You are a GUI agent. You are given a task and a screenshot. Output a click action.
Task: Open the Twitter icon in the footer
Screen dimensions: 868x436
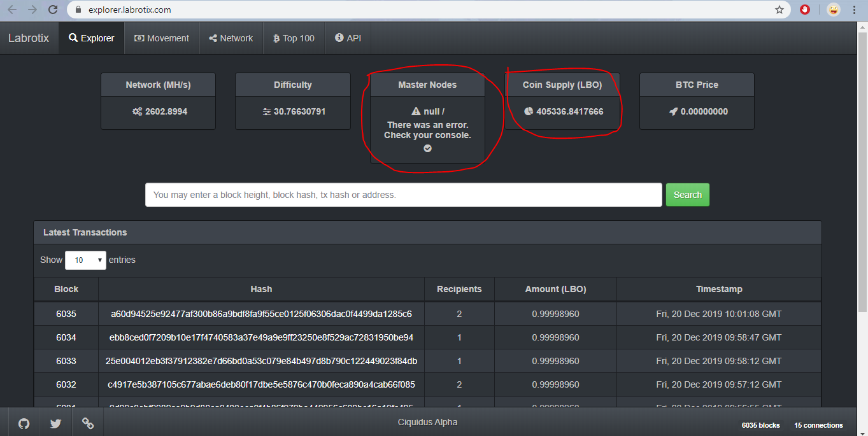coord(55,423)
